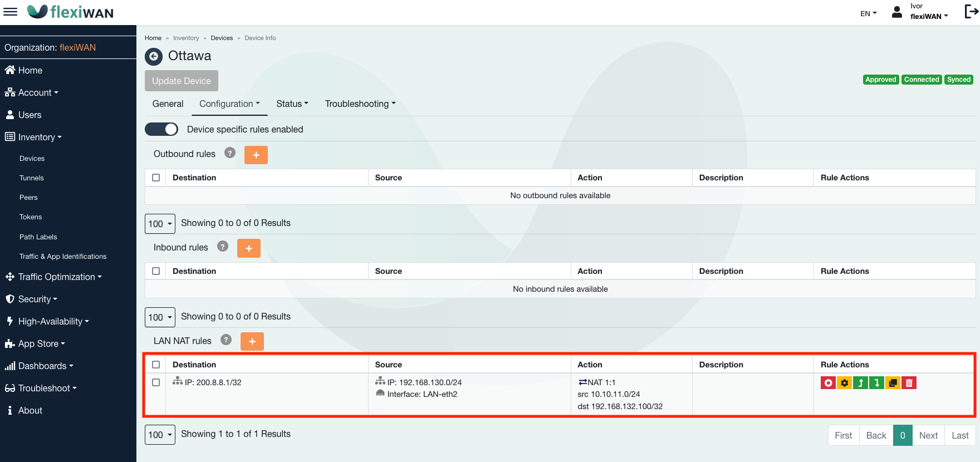Open the Troubleshooting tab menu
Image resolution: width=980 pixels, height=462 pixels.
pyautogui.click(x=360, y=104)
